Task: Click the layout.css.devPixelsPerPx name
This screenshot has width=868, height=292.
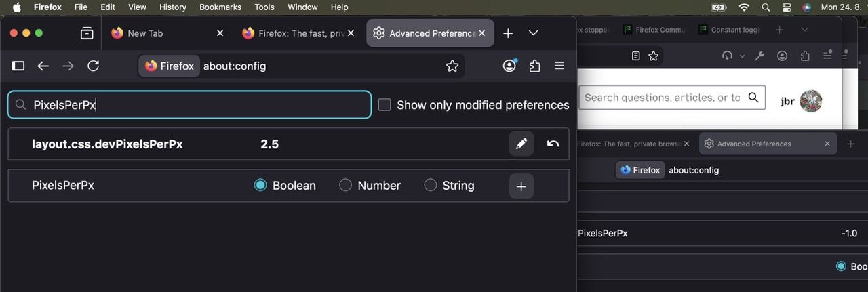Action: click(x=107, y=144)
